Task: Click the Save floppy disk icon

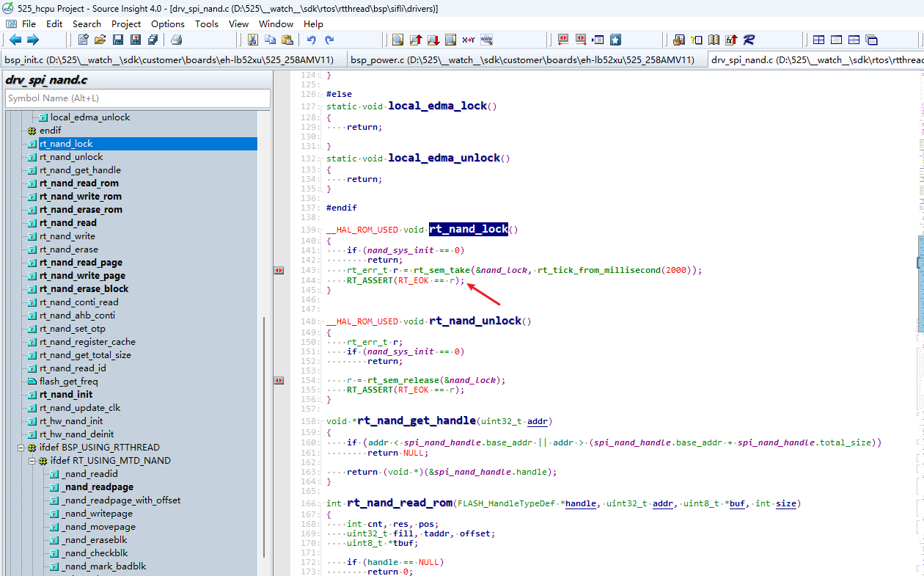Action: [117, 40]
